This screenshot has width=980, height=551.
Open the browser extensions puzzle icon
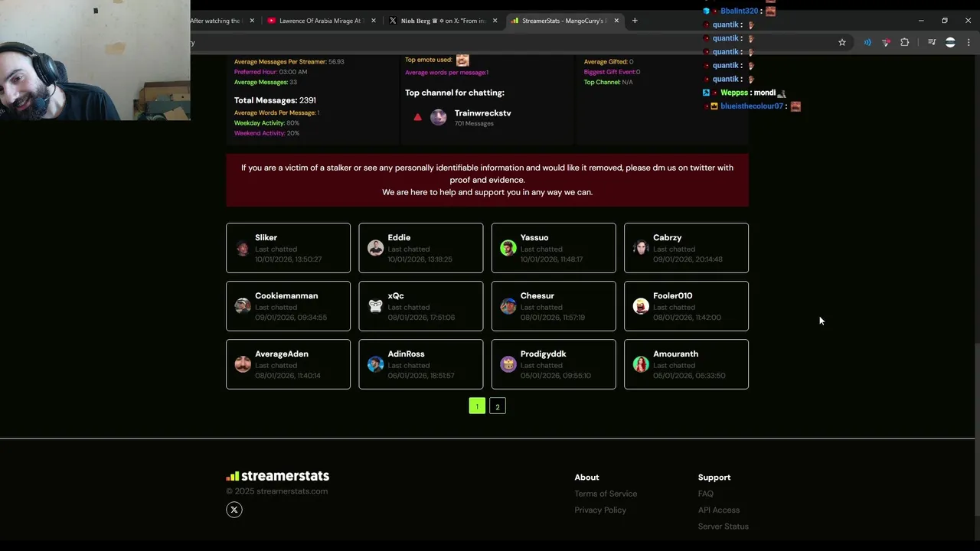pos(905,43)
